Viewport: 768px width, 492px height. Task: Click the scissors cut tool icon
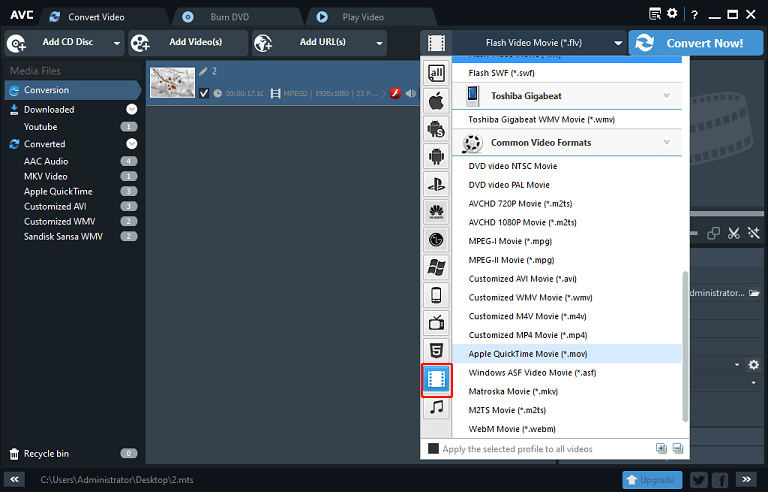tap(733, 233)
